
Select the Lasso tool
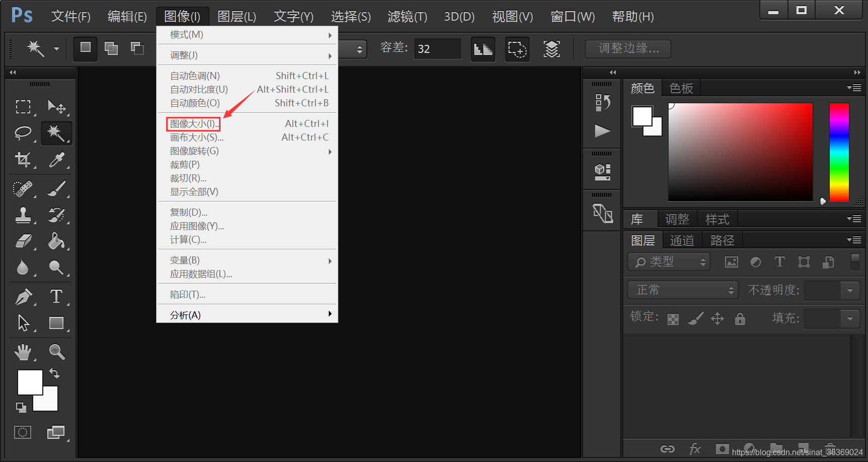[x=23, y=133]
